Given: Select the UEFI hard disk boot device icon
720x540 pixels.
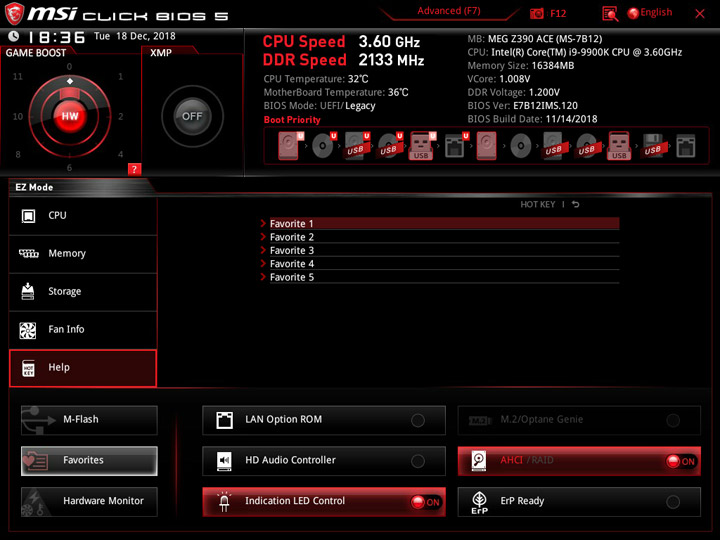Looking at the screenshot, I should click(x=291, y=146).
